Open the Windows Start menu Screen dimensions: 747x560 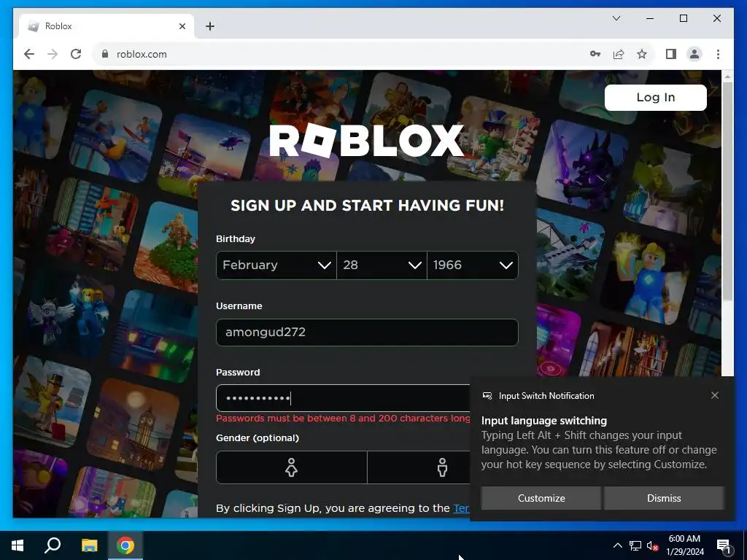[18, 545]
